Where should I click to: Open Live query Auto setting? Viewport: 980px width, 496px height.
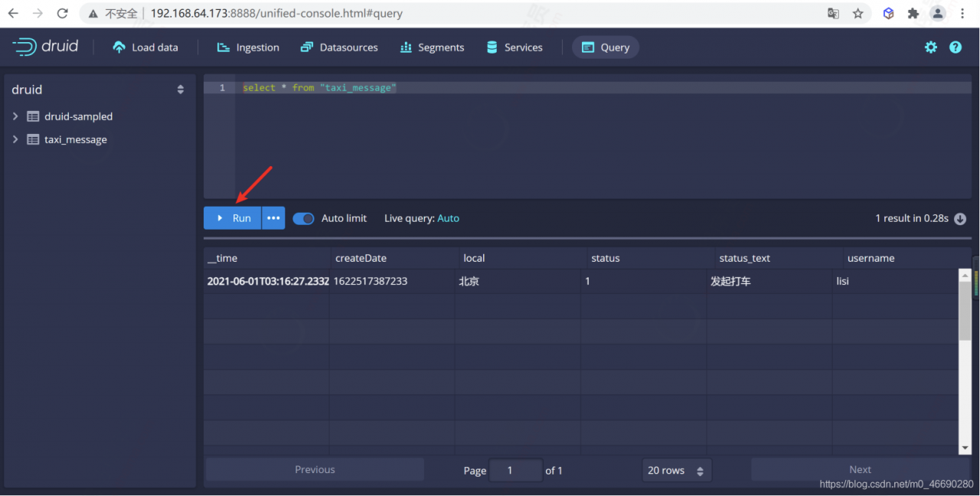[448, 218]
